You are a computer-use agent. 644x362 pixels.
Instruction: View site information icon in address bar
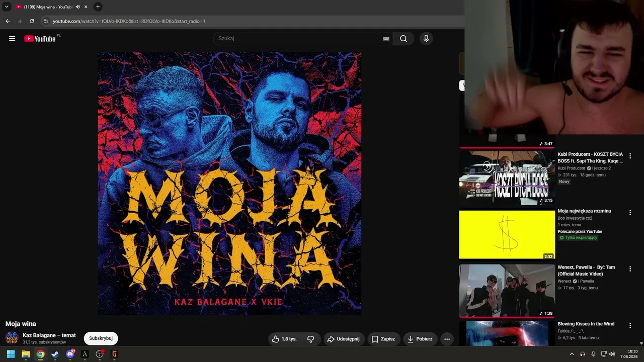(46, 21)
